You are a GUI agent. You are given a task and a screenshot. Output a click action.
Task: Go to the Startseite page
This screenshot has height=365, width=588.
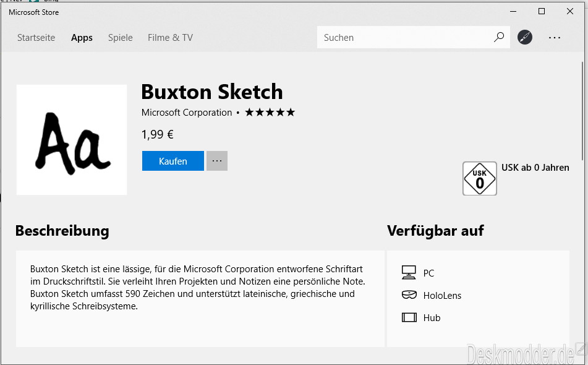[36, 38]
